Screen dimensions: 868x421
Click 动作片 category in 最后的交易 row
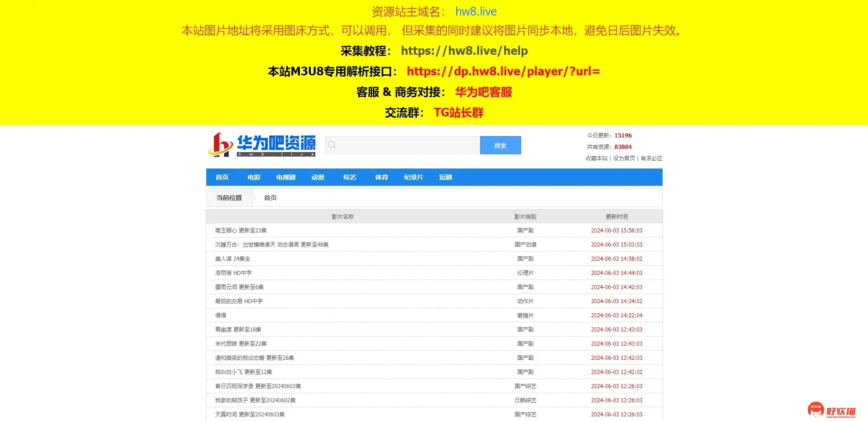tap(525, 301)
